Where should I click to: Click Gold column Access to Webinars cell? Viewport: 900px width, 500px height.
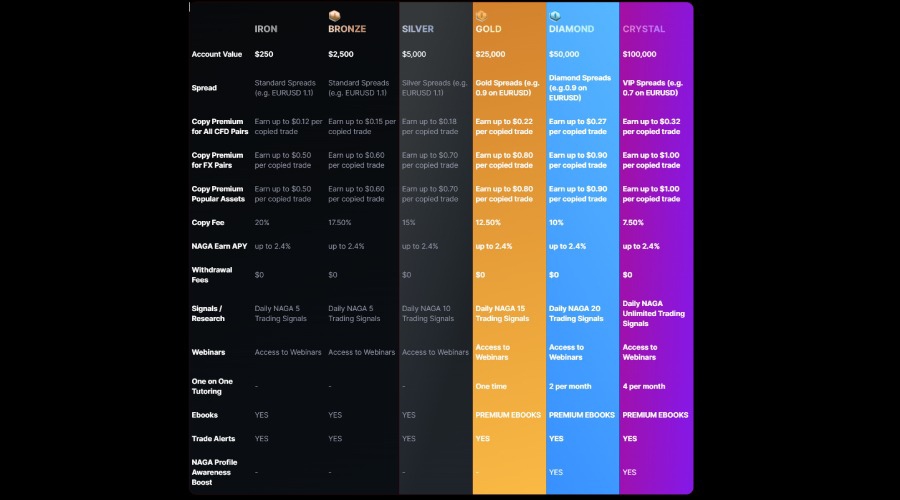(x=492, y=352)
